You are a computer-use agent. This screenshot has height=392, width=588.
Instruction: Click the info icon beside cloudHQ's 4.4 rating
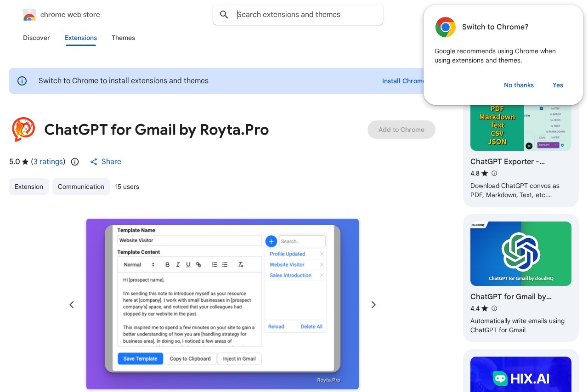[x=494, y=309]
